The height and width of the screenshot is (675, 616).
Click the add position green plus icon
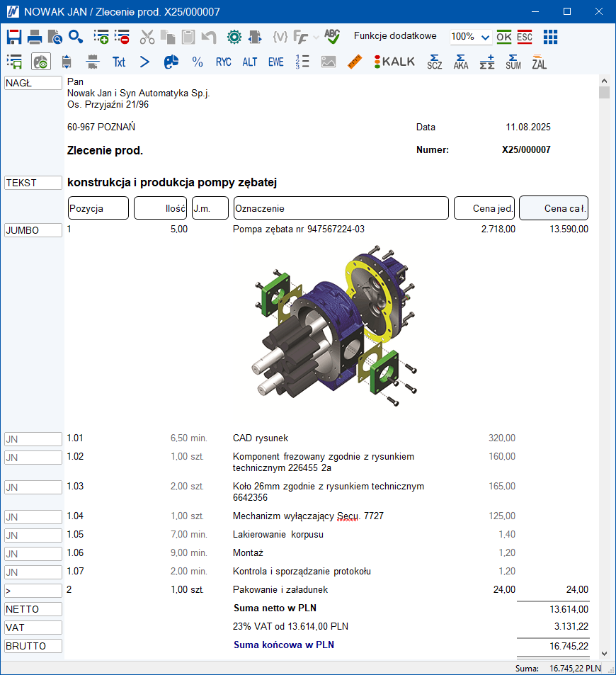tap(101, 37)
